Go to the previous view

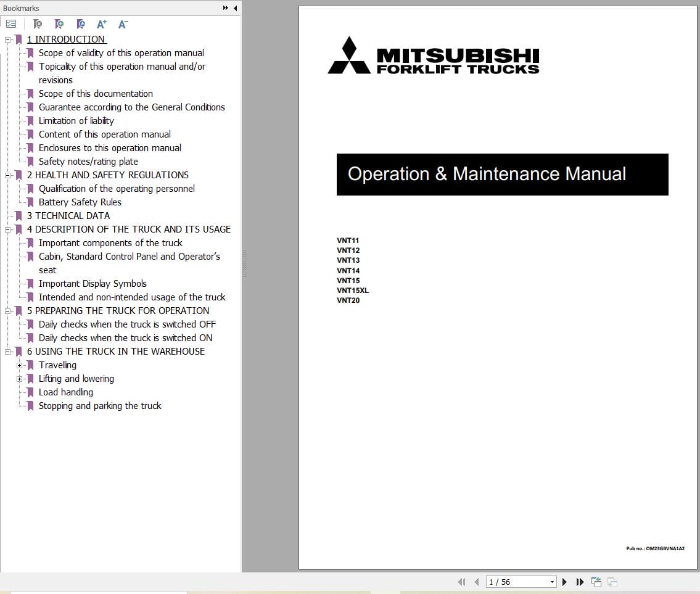[x=596, y=582]
